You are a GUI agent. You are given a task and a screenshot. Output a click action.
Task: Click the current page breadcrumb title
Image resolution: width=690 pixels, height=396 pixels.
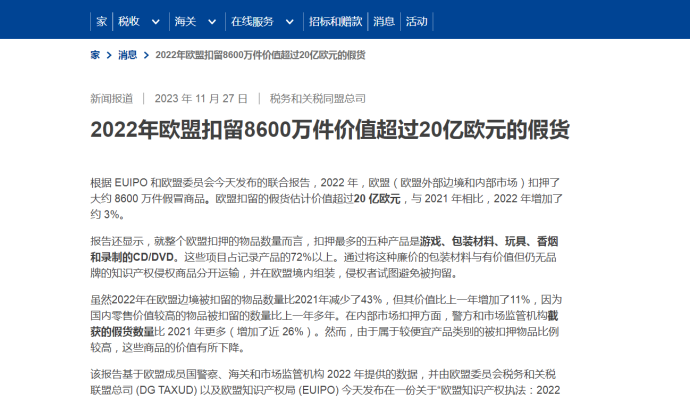tap(260, 55)
